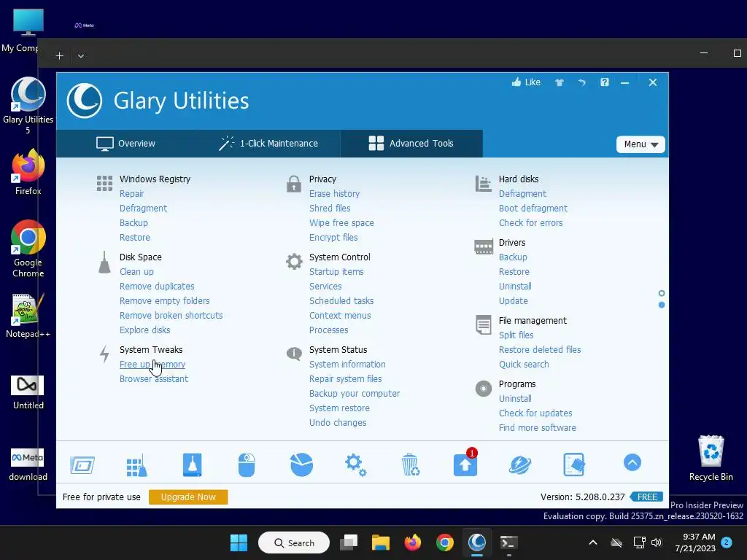Image resolution: width=747 pixels, height=560 pixels.
Task: Open Terminal from the taskbar
Action: click(x=508, y=542)
